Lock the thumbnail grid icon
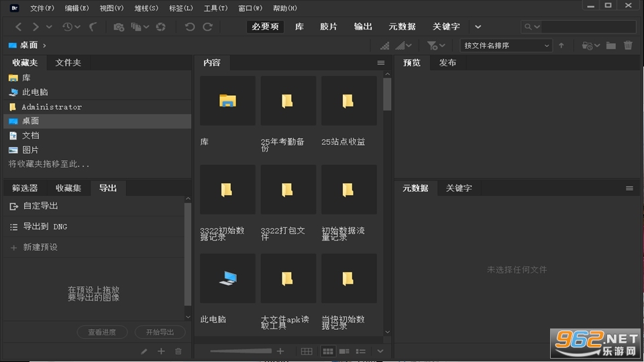 coord(307,351)
